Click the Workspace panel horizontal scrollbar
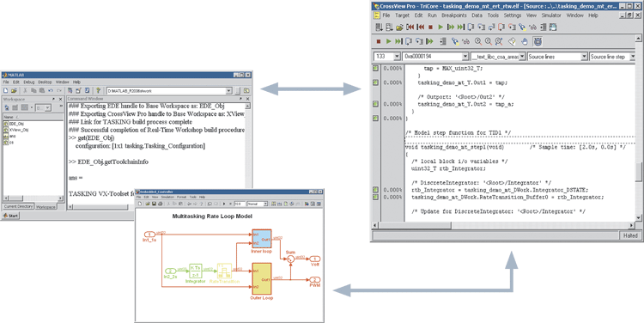 click(33, 198)
